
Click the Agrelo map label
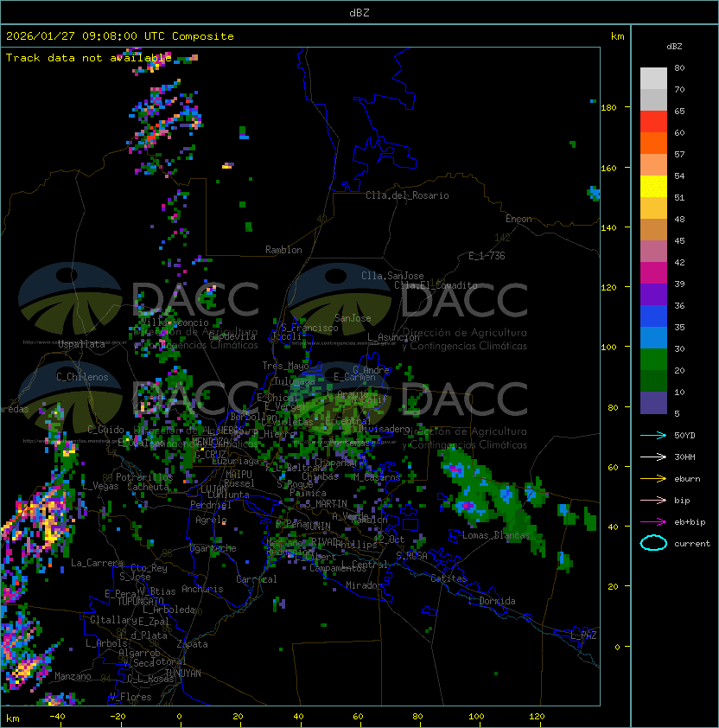coord(211,520)
